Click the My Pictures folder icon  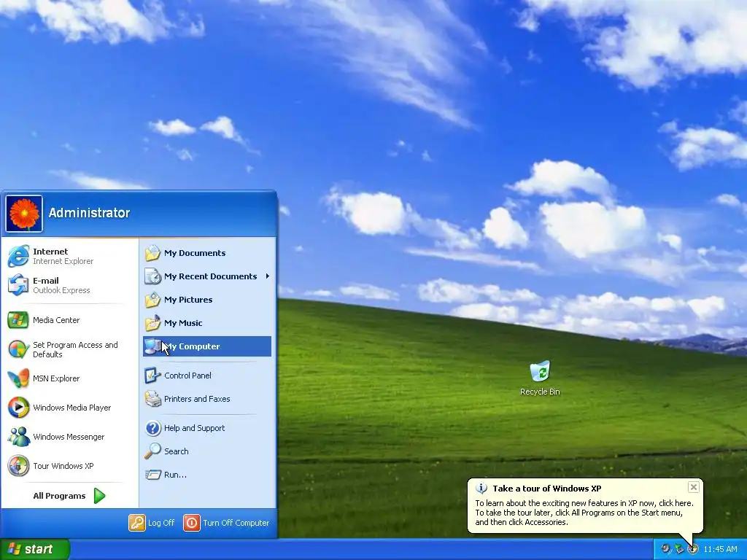click(x=153, y=300)
